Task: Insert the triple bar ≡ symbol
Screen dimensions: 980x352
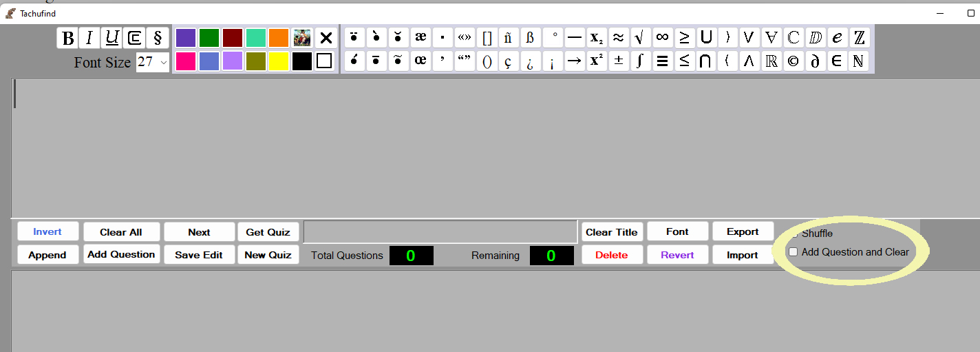Action: click(662, 61)
